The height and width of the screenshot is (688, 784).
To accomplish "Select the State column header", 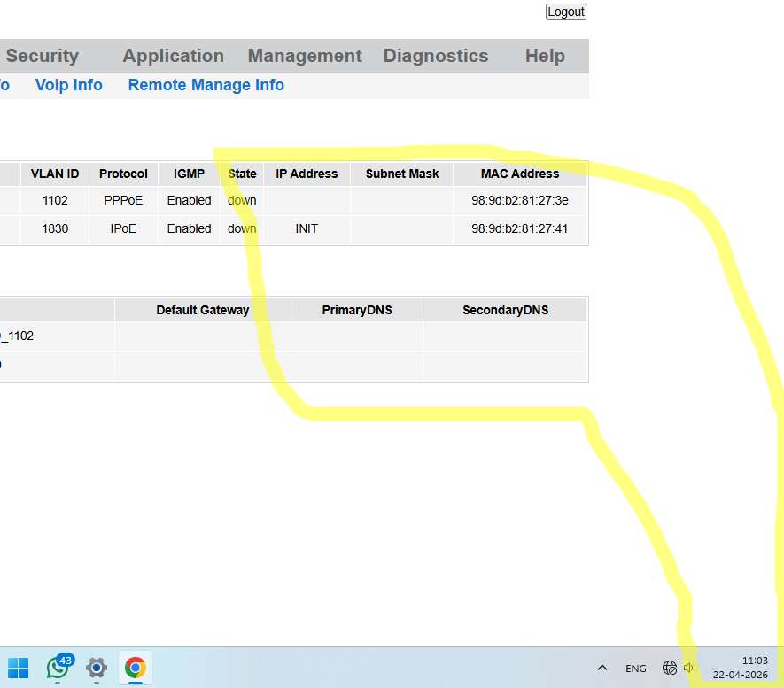I will click(242, 174).
